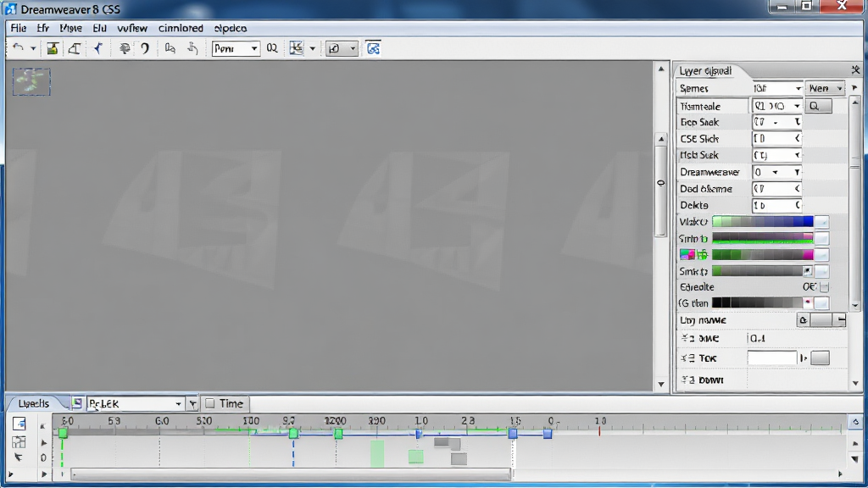
Task: Click the picture icon in the toolbar
Action: coord(53,48)
